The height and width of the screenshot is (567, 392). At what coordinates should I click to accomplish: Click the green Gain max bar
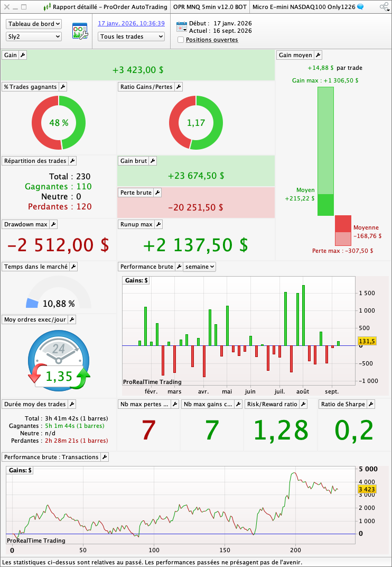pyautogui.click(x=325, y=151)
